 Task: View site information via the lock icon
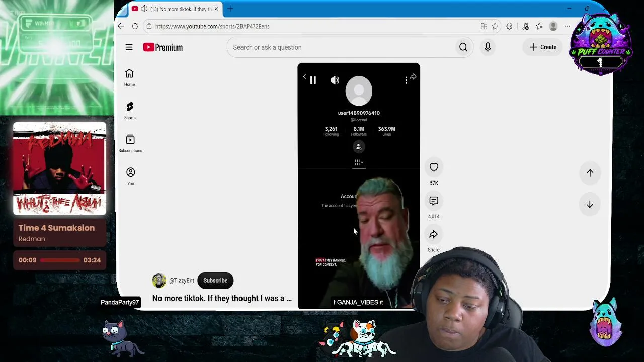[x=149, y=26]
